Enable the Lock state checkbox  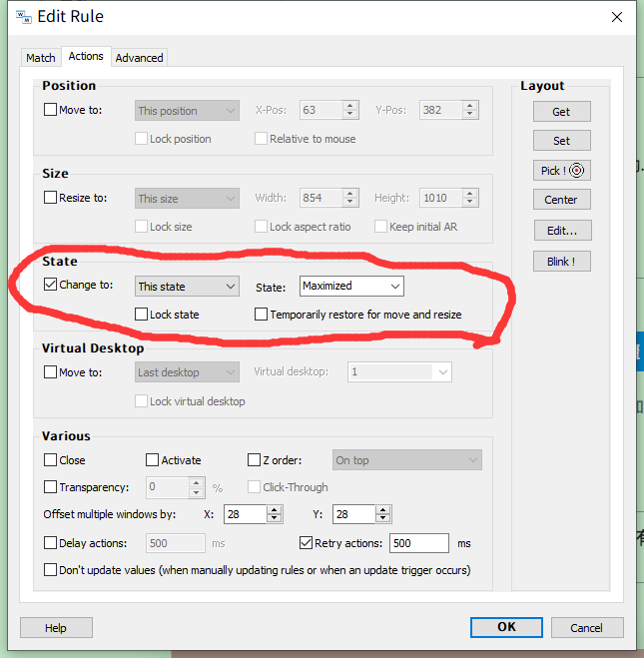point(142,315)
